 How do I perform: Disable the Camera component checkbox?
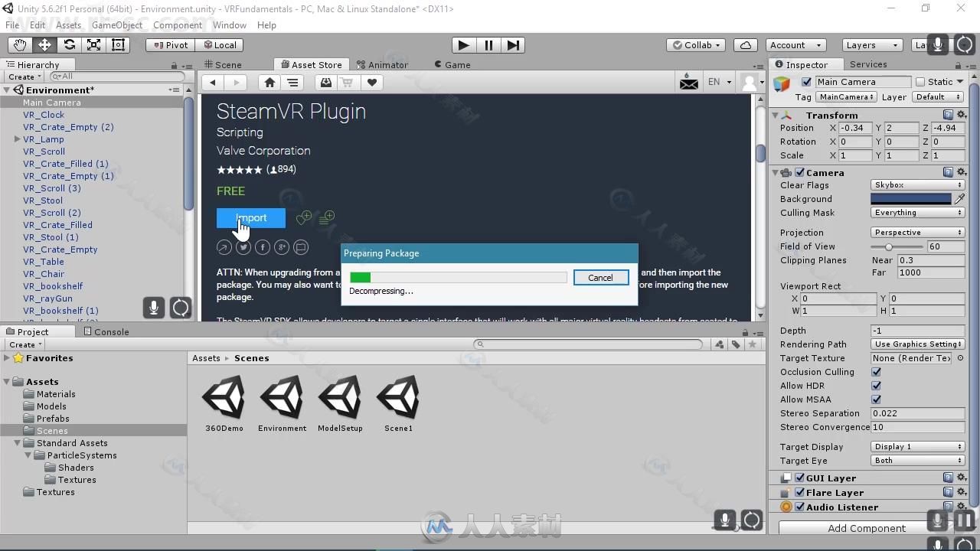pos(799,173)
